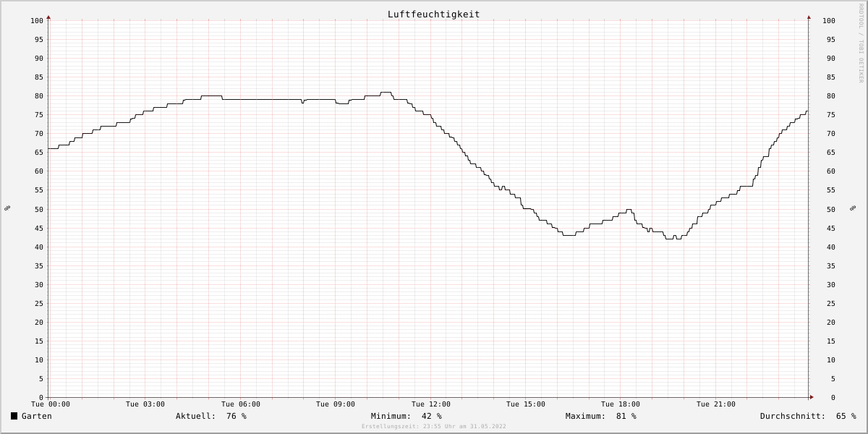Select the chart title Luftfeuchtigkeit
This screenshot has width=868, height=434.
[x=433, y=14]
